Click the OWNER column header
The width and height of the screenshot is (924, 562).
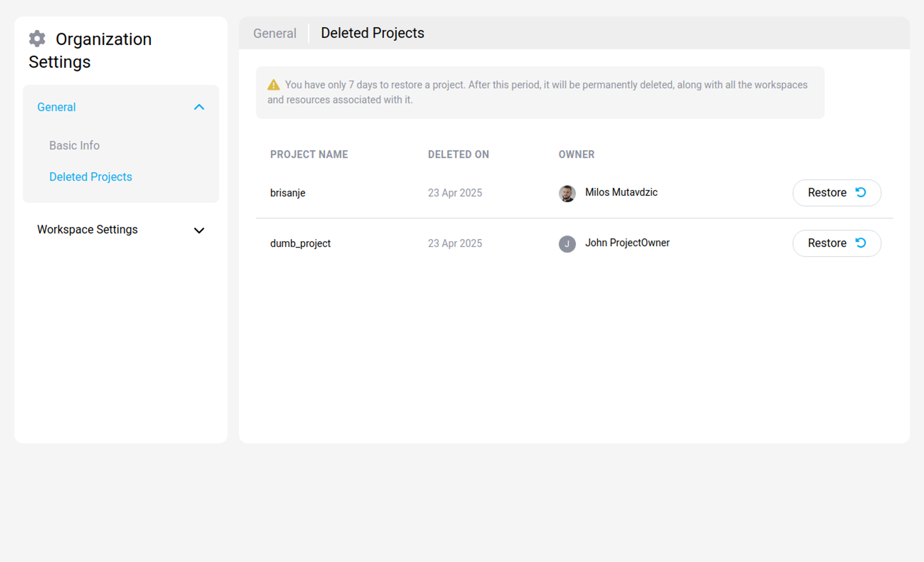coord(576,154)
